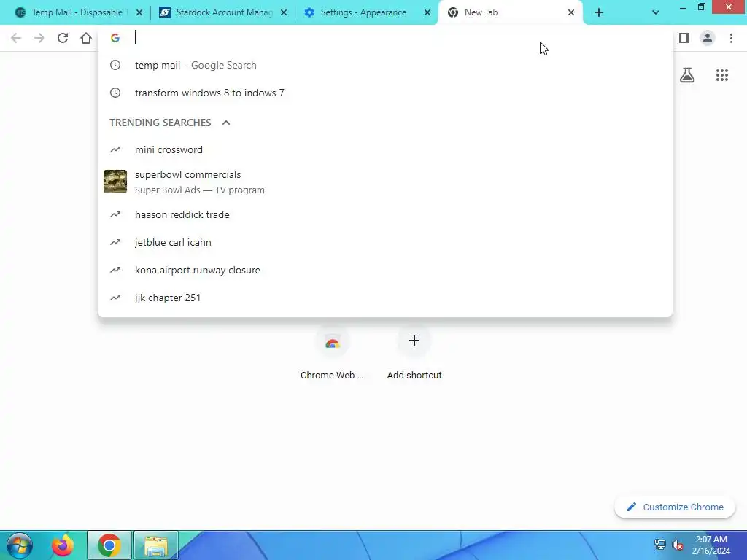Image resolution: width=747 pixels, height=560 pixels.
Task: Open the profile avatar menu
Action: pos(708,38)
